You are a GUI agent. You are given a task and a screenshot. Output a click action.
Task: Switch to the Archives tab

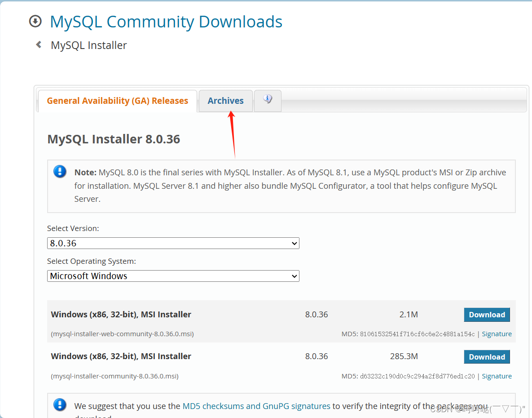coord(226,101)
